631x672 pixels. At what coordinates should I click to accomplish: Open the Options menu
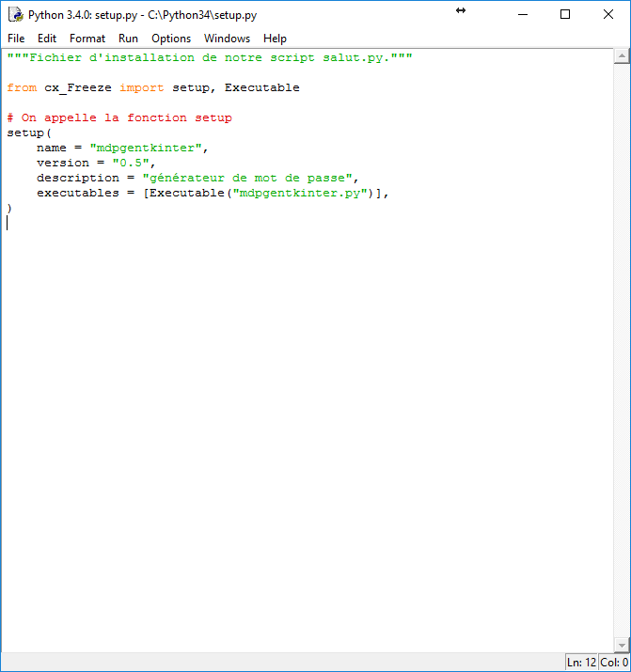[171, 39]
